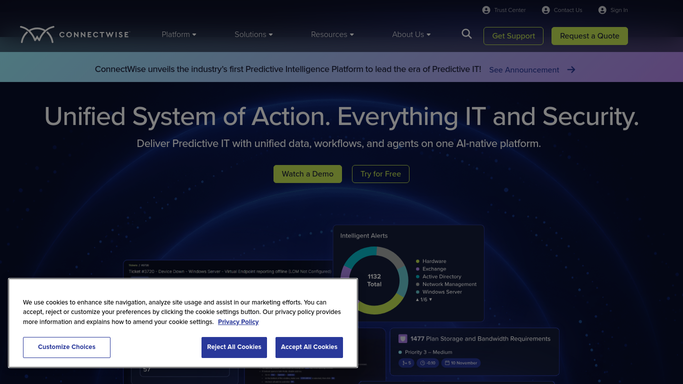Click the Trust Center person icon
Viewport: 683px width, 384px height.
point(486,10)
